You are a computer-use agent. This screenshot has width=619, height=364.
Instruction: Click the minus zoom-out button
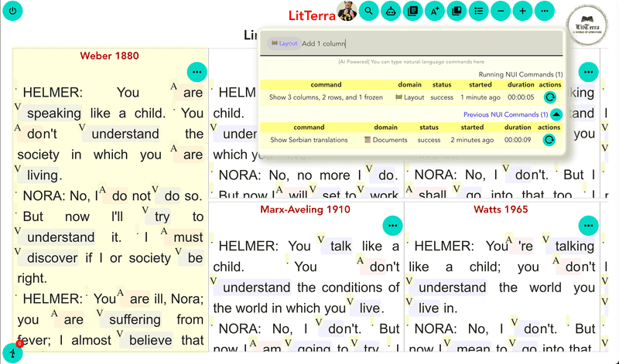pyautogui.click(x=501, y=11)
